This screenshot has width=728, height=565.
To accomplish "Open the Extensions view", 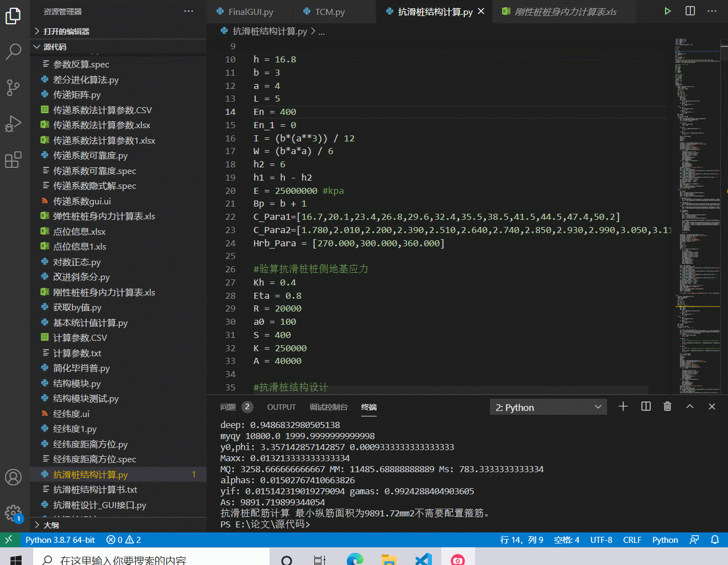I will 13,159.
